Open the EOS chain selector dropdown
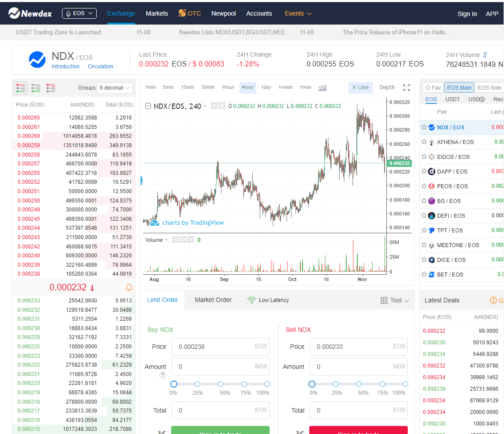 point(79,13)
